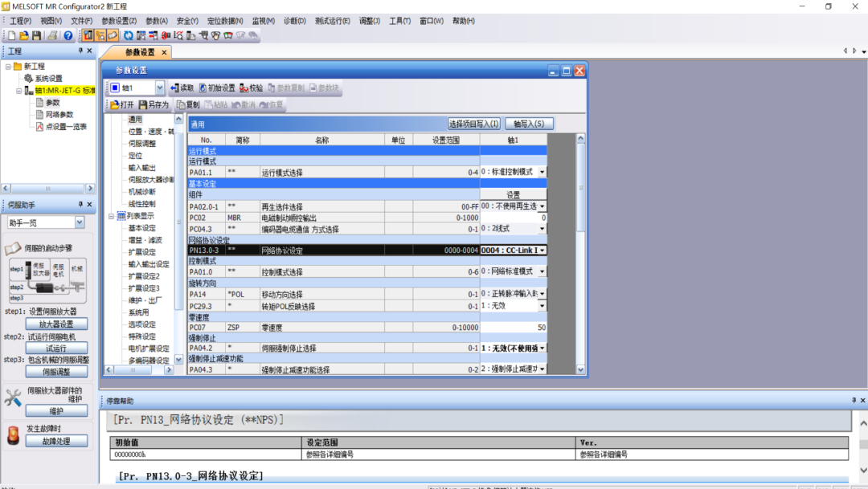Select 增益・滤波 in the list display tree

(x=145, y=240)
